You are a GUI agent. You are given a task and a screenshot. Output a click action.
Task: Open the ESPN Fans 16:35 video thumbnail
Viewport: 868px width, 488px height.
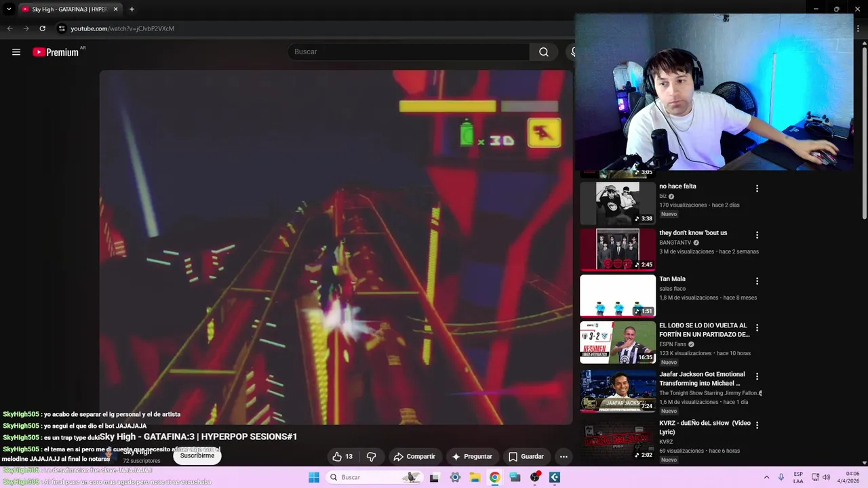point(618,342)
